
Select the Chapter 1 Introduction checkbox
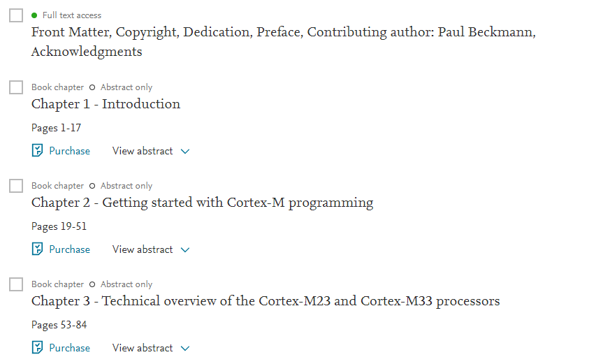point(16,87)
